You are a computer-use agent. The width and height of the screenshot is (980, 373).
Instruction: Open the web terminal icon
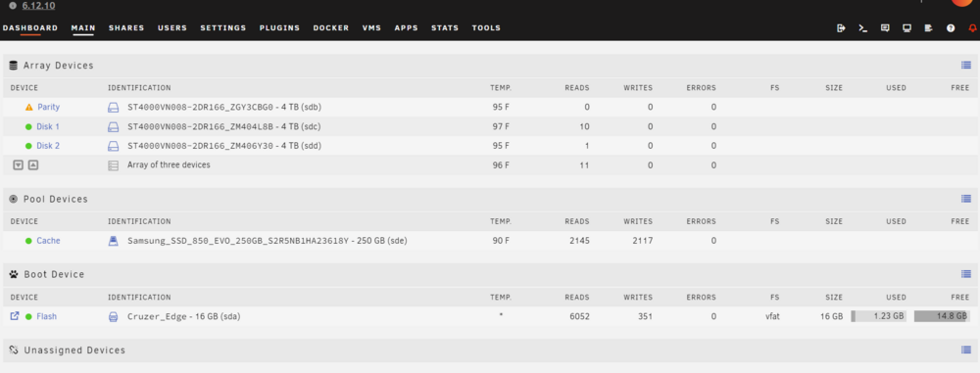[863, 28]
